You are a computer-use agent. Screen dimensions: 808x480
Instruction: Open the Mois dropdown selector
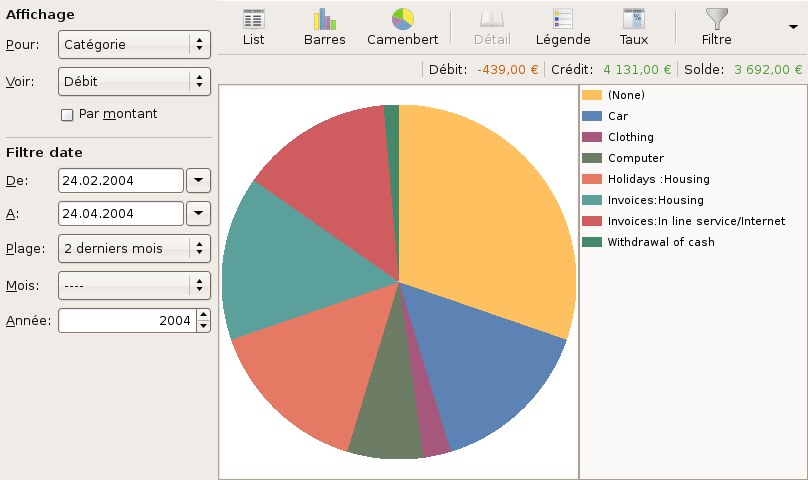pos(134,285)
